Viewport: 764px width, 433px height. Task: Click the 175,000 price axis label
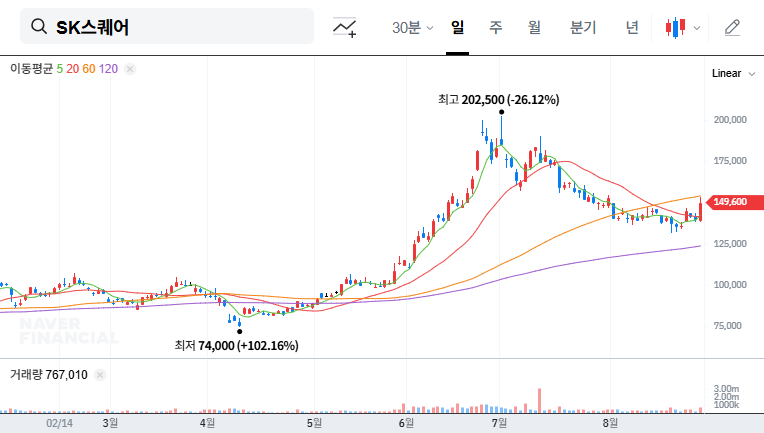point(730,161)
